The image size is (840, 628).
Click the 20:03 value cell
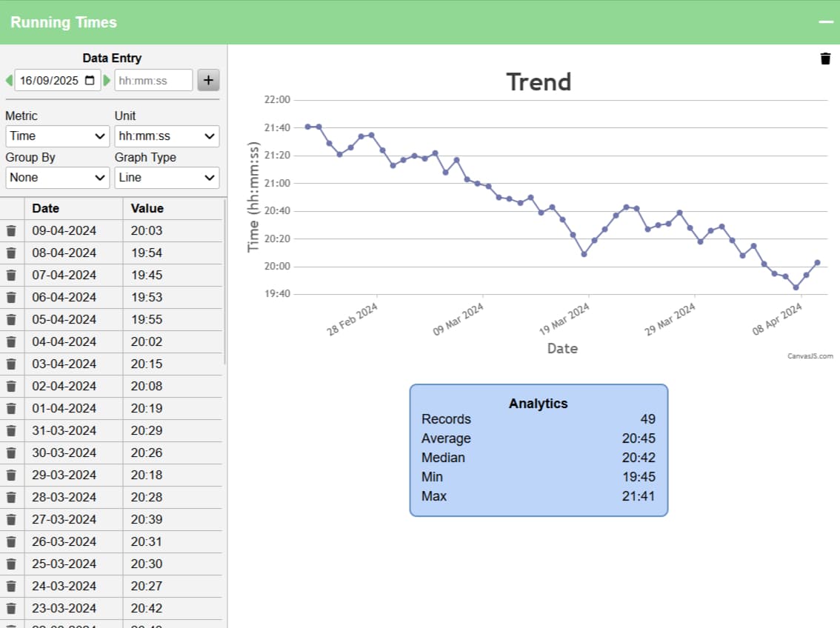point(173,231)
